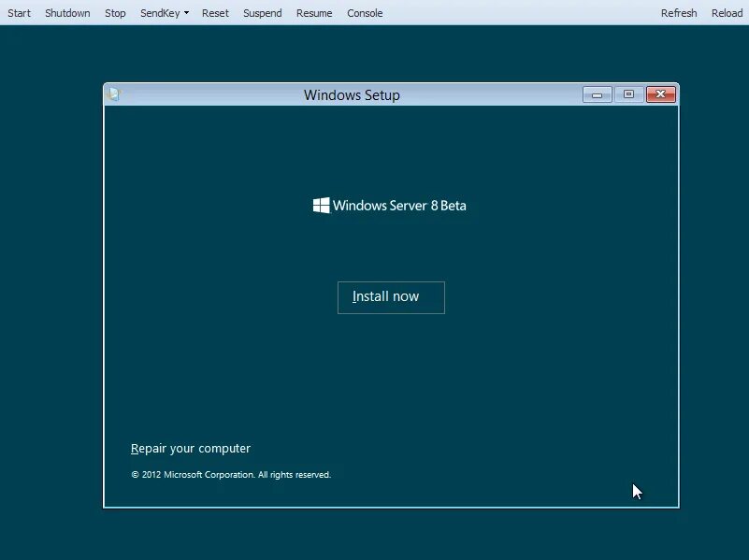
Task: Click the Windows Server 8 Beta text
Action: pyautogui.click(x=399, y=206)
